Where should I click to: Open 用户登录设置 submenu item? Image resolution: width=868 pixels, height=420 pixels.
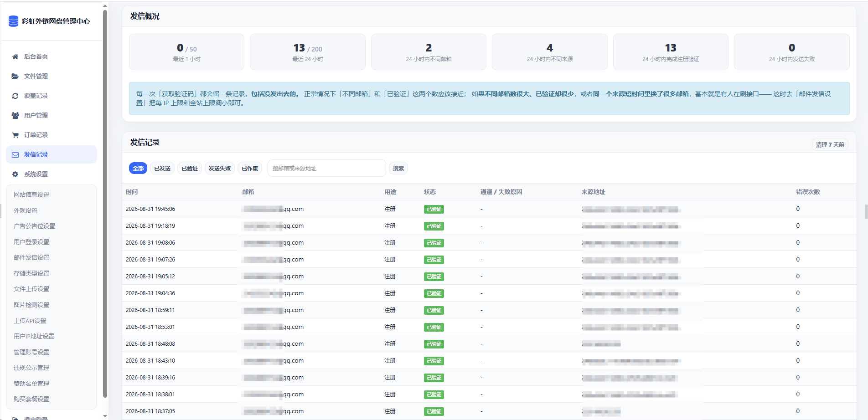(31, 242)
